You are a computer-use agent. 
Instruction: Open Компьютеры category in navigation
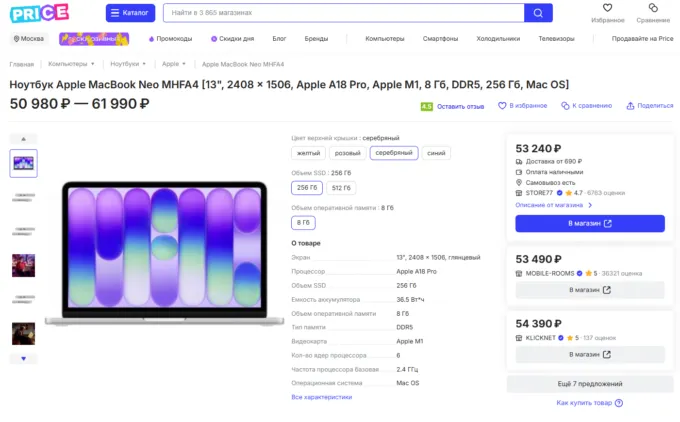pos(385,39)
